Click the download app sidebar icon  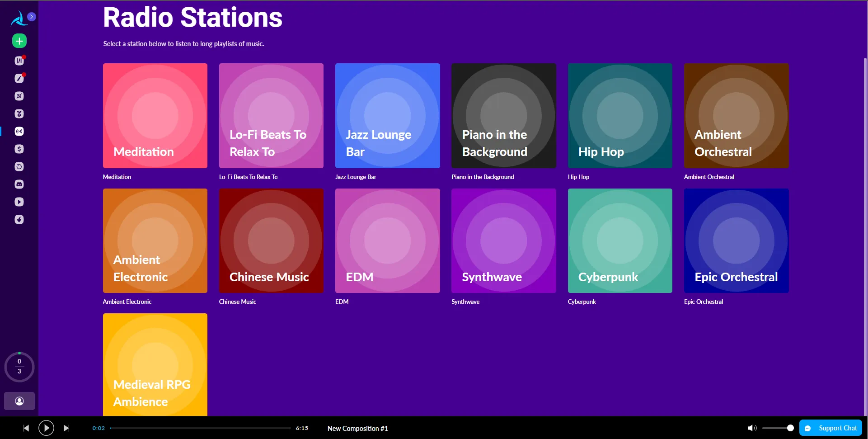click(x=19, y=219)
